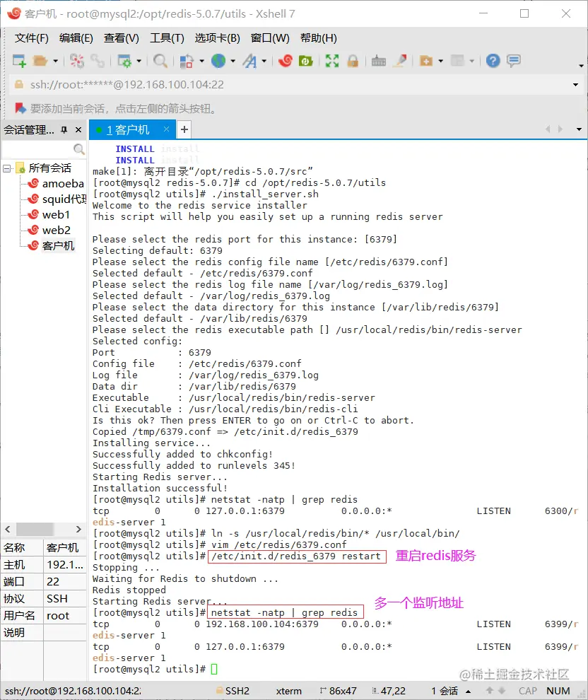Click the highlighter pen toolbar icon
The width and height of the screenshot is (588, 700).
click(400, 61)
